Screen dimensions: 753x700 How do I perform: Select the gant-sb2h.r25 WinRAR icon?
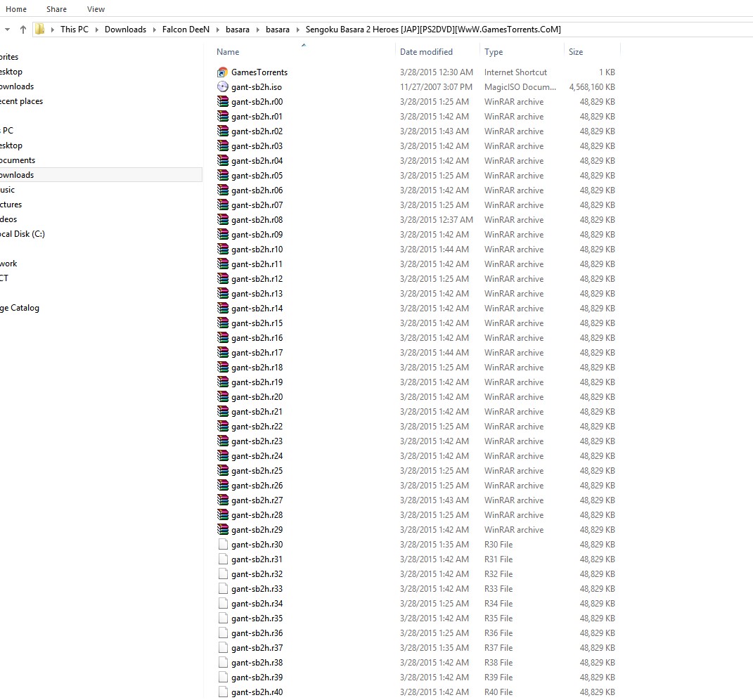click(222, 470)
